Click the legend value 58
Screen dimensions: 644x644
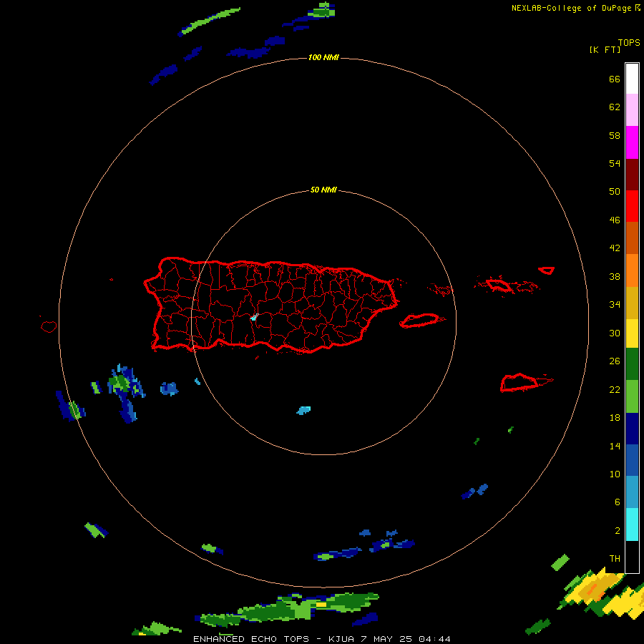pyautogui.click(x=615, y=135)
